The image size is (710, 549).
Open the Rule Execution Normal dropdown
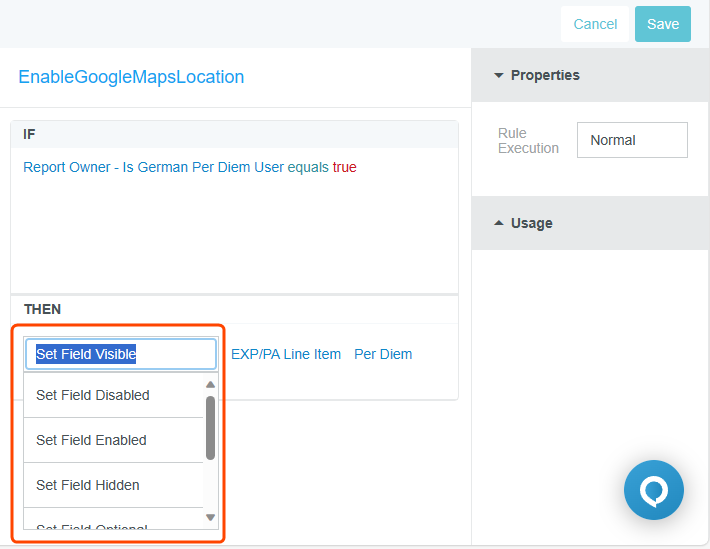pos(631,140)
